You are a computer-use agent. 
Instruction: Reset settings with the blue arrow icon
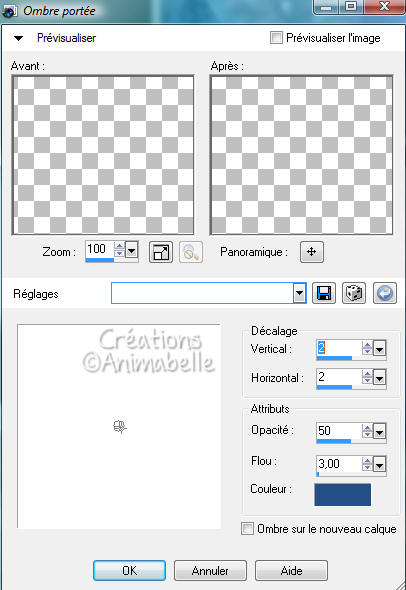pos(385,293)
